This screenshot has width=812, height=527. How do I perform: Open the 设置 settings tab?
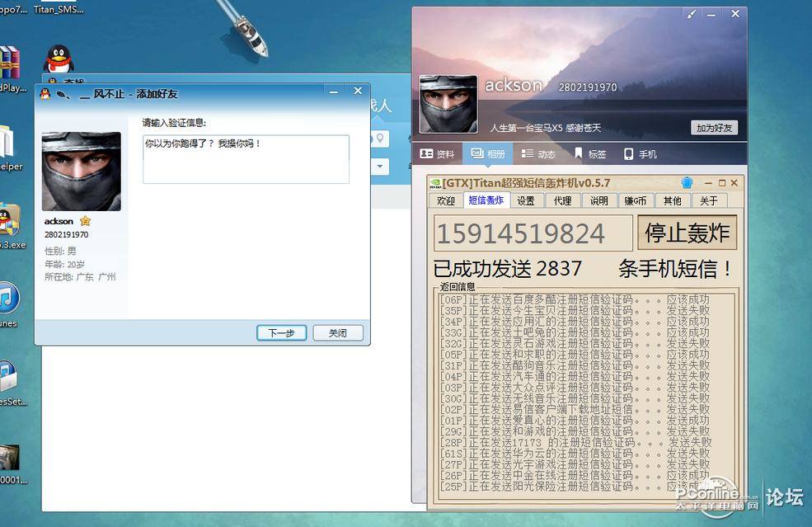click(x=526, y=200)
